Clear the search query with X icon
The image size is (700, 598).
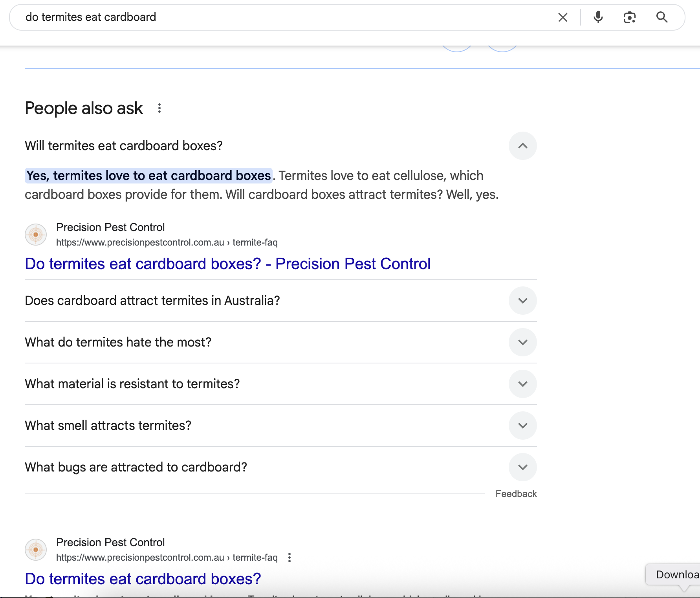(563, 17)
